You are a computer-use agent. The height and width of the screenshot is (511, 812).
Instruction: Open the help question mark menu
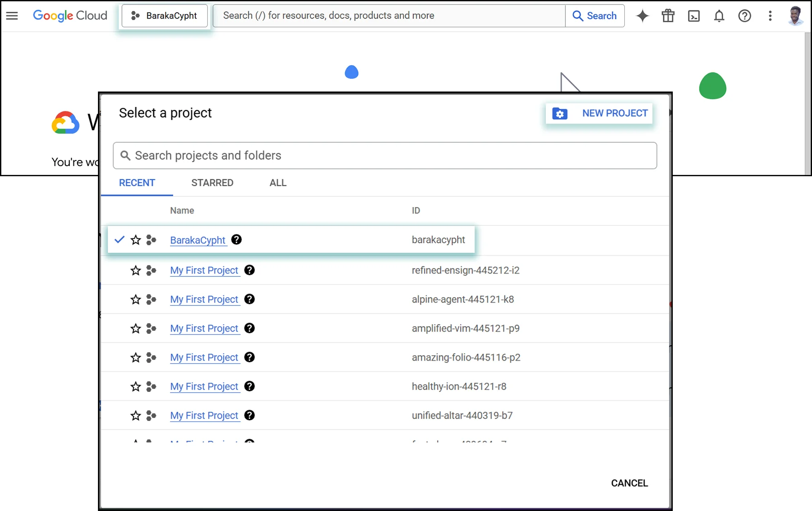coord(744,16)
